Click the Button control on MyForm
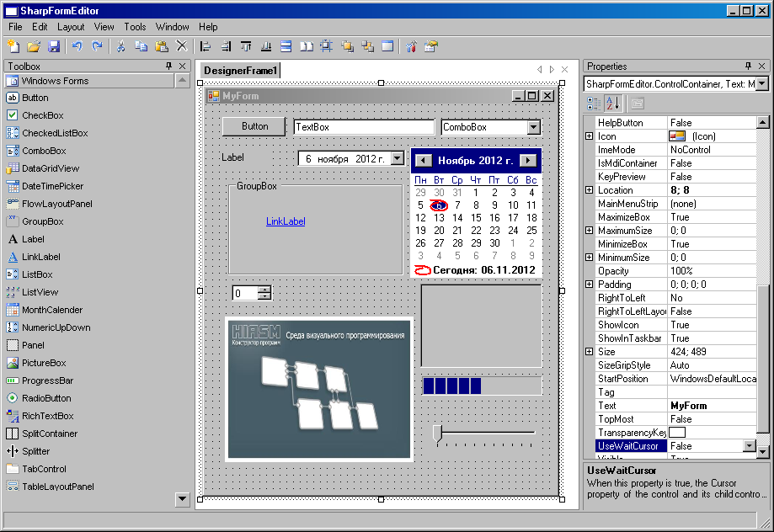 click(x=254, y=126)
